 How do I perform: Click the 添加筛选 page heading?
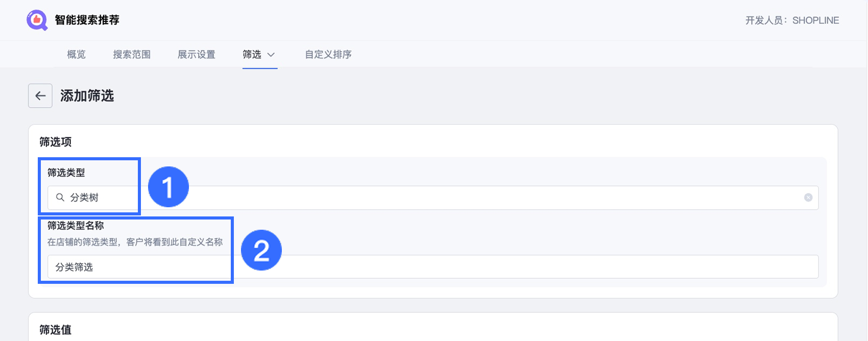click(87, 96)
